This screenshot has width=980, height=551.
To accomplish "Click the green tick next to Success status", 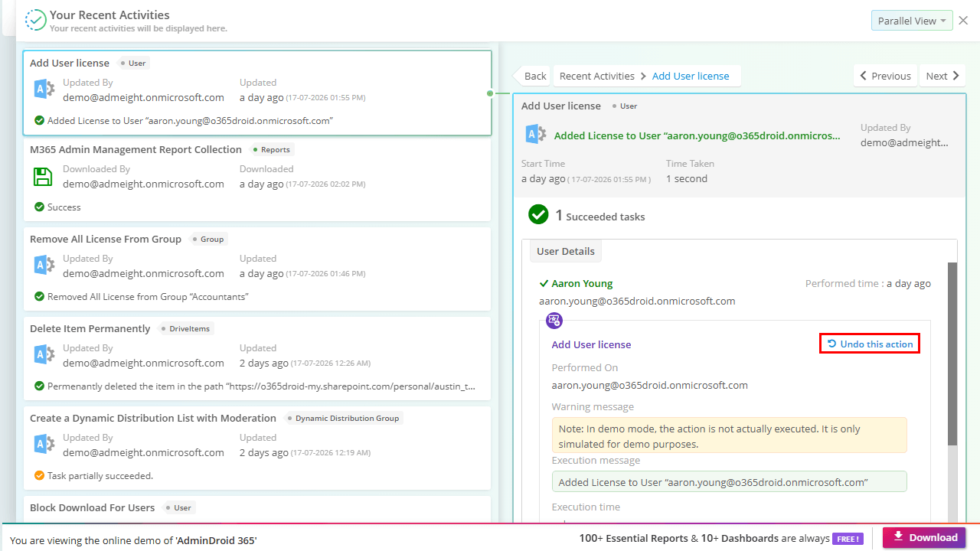I will [39, 207].
